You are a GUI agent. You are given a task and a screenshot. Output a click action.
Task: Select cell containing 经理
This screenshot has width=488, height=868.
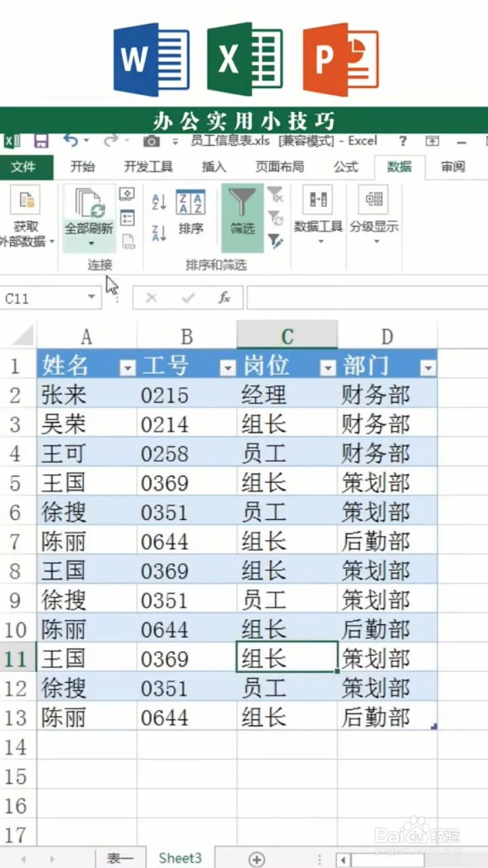pyautogui.click(x=287, y=395)
